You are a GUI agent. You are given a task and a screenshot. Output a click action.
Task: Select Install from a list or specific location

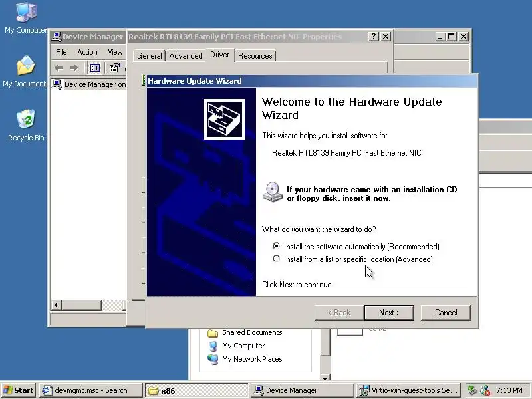352,259
